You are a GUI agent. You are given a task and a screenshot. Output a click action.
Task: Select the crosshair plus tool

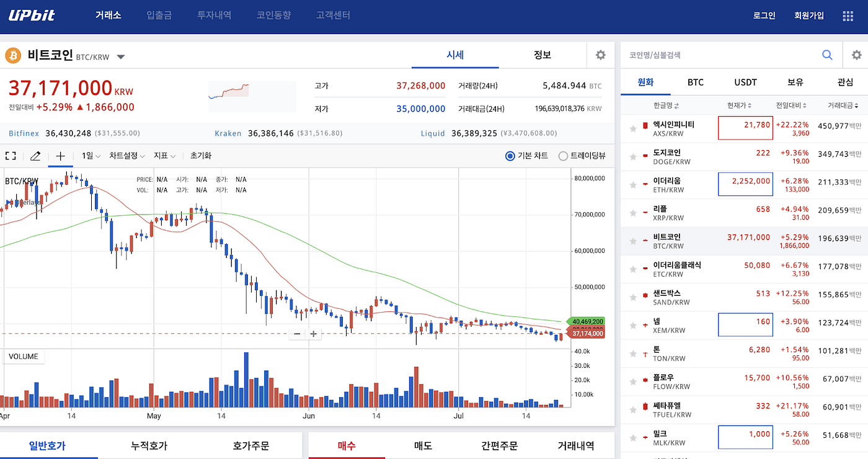(60, 156)
